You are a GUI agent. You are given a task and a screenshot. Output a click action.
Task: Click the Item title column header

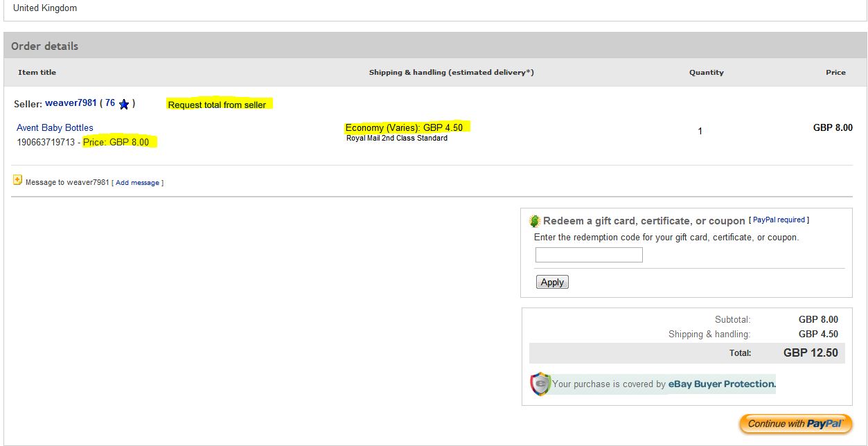tap(37, 72)
